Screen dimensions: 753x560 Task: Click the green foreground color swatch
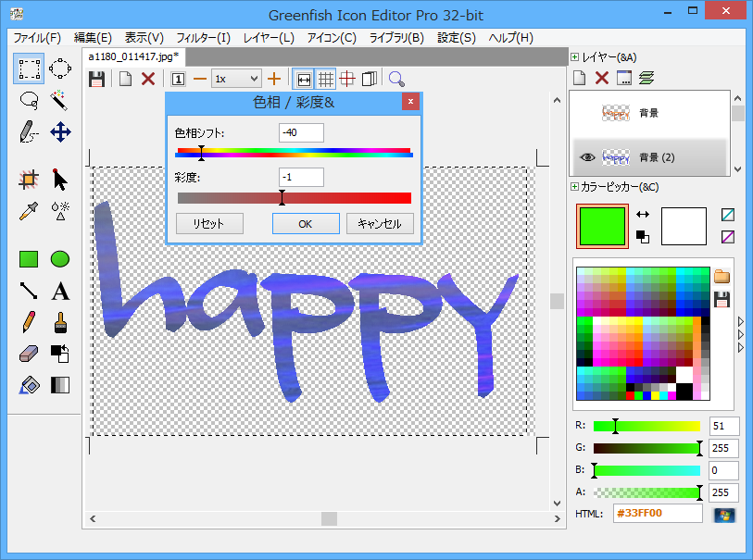603,226
